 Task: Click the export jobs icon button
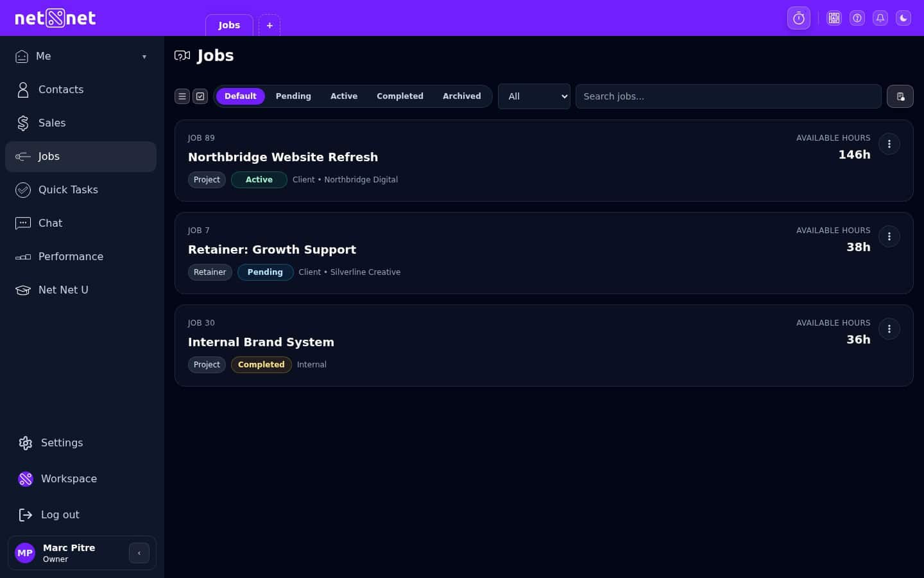(900, 96)
